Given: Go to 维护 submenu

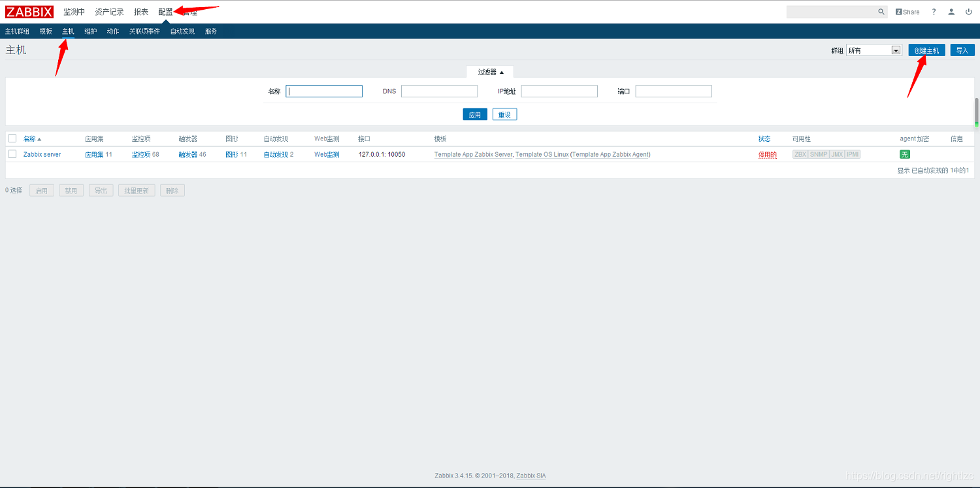Looking at the screenshot, I should click(91, 31).
